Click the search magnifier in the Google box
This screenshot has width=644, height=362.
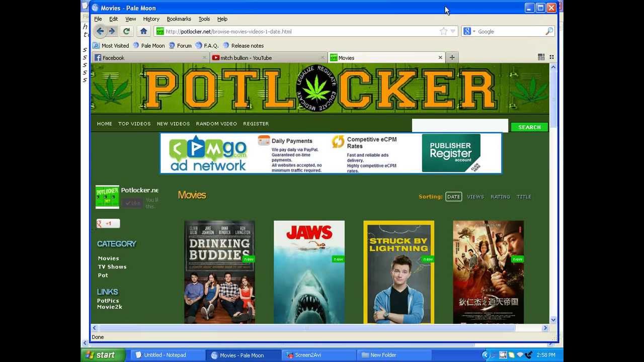tap(549, 31)
